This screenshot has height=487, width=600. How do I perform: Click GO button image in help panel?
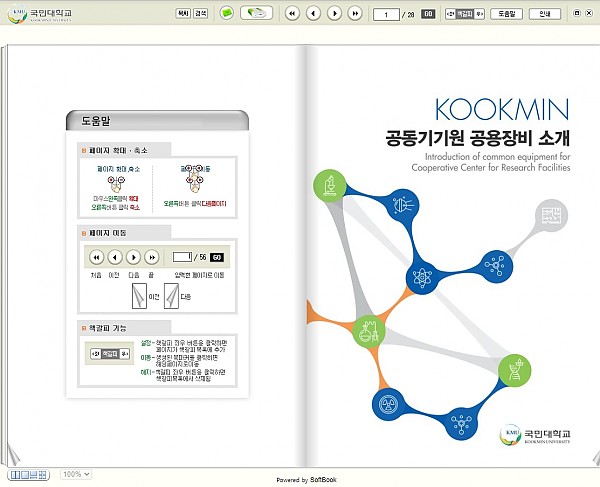tap(217, 257)
